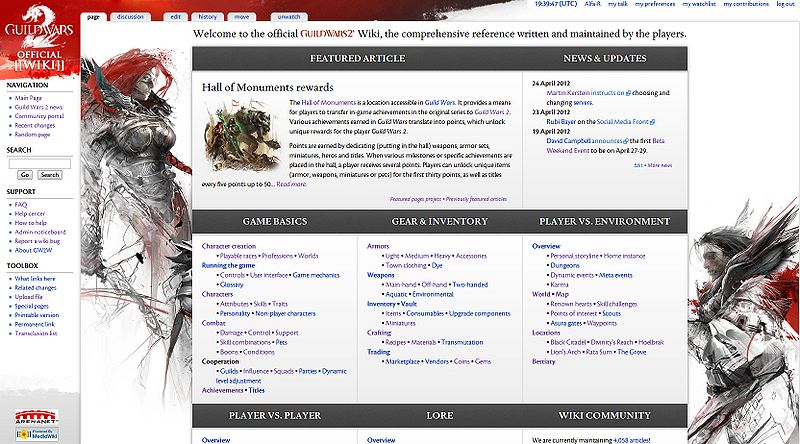This screenshot has width=800, height=444.
Task: Open Skill combinations link
Action: coord(245,343)
